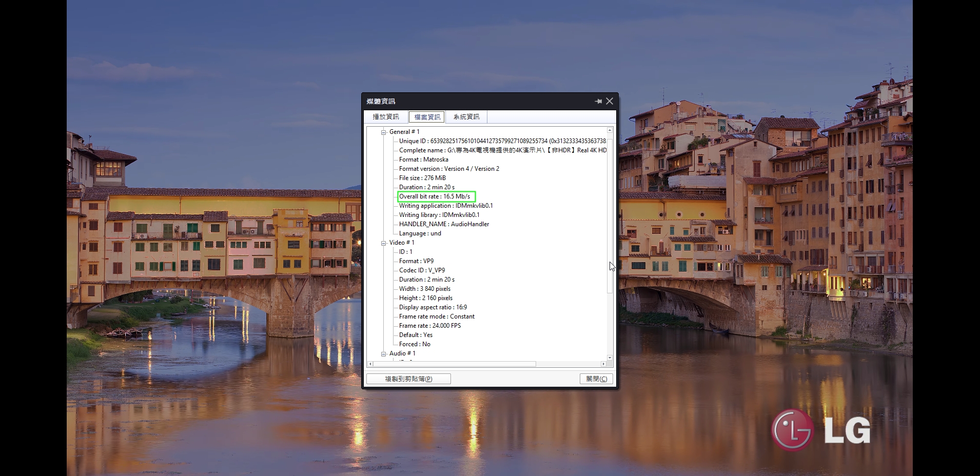Select the General # 1 tree item
This screenshot has height=476, width=980.
[x=404, y=132]
